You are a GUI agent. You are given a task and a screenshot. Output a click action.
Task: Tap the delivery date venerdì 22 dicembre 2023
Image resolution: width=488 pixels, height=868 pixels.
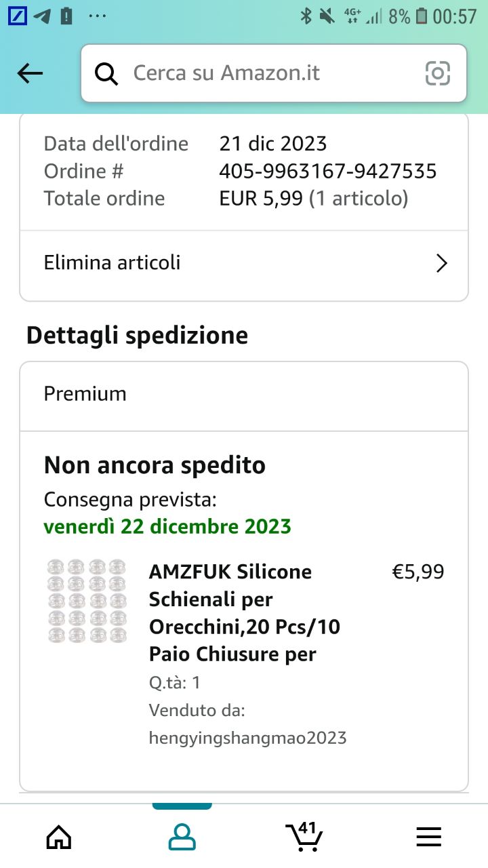(167, 527)
